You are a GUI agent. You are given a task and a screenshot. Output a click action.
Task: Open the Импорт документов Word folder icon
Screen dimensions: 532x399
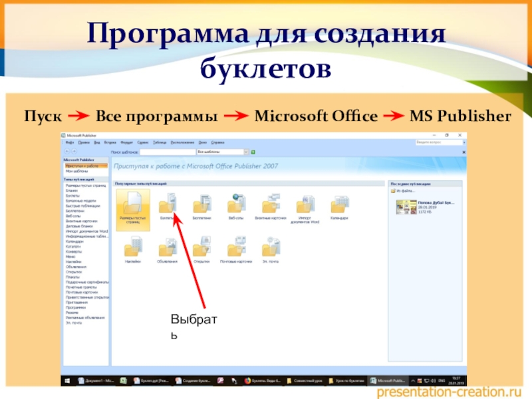(x=305, y=204)
